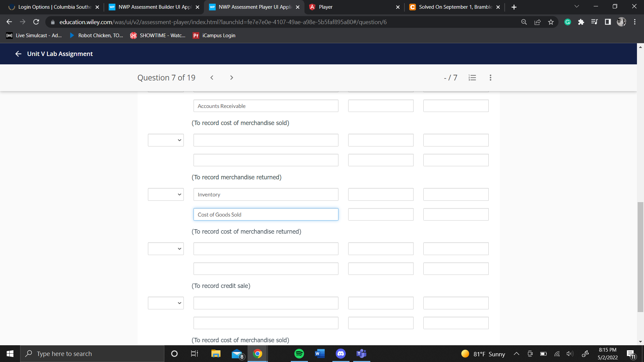Click the zoom magnifier in the address bar
Screen dimensions: 644x362
[524, 22]
